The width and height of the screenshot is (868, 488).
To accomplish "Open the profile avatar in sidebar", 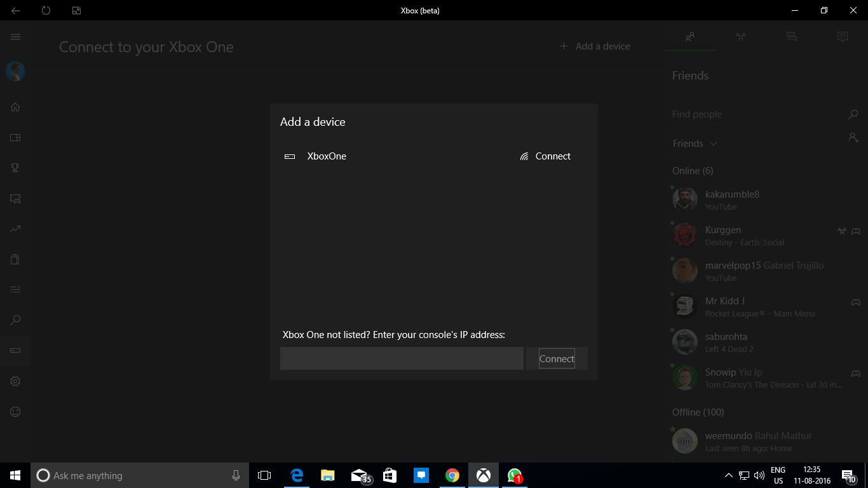I will click(15, 71).
